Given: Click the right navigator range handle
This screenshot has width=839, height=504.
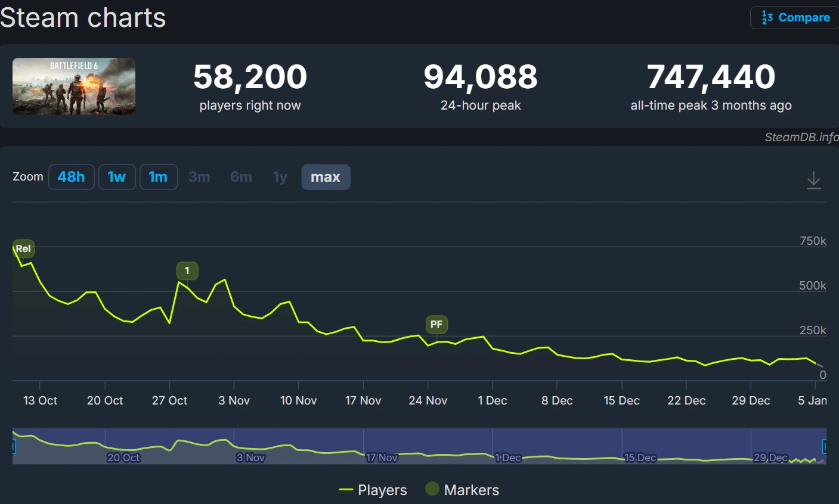Looking at the screenshot, I should (x=825, y=446).
